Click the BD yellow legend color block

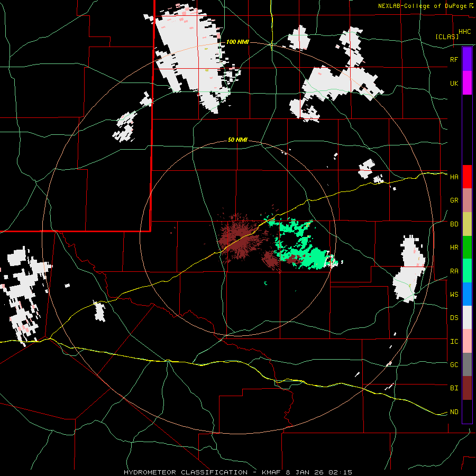(x=467, y=224)
